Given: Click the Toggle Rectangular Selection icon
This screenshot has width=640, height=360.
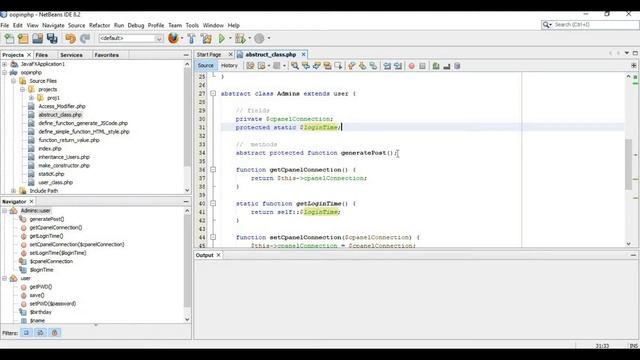Looking at the screenshot, I should click(338, 66).
